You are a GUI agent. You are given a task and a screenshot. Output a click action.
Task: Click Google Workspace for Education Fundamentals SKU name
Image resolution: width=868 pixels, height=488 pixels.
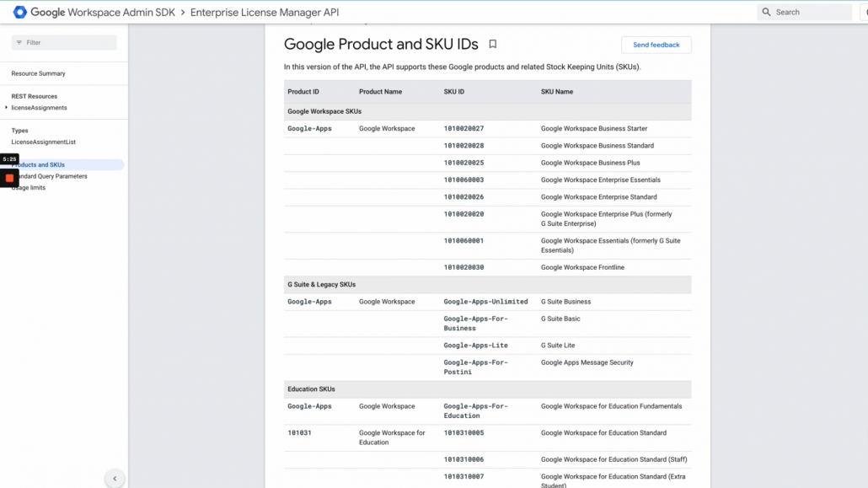[611, 406]
